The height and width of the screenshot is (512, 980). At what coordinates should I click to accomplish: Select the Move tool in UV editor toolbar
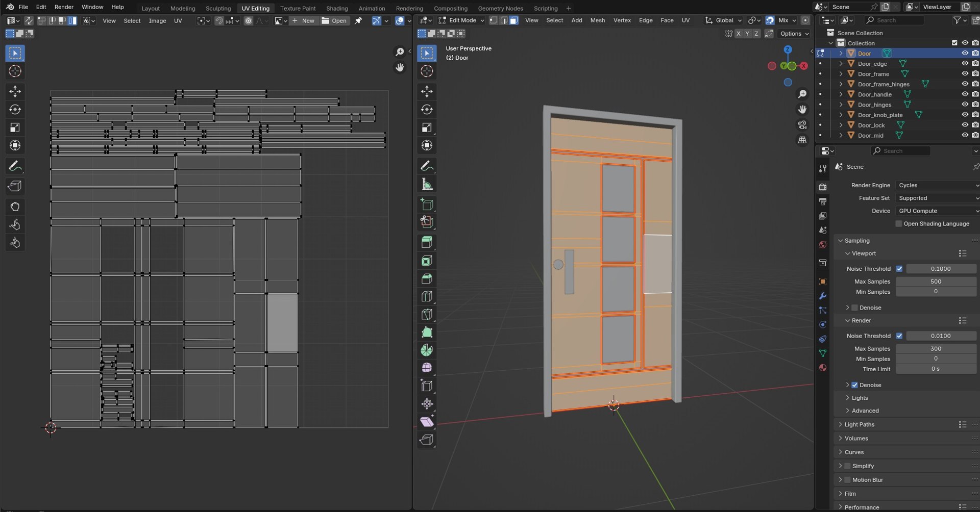pos(15,91)
